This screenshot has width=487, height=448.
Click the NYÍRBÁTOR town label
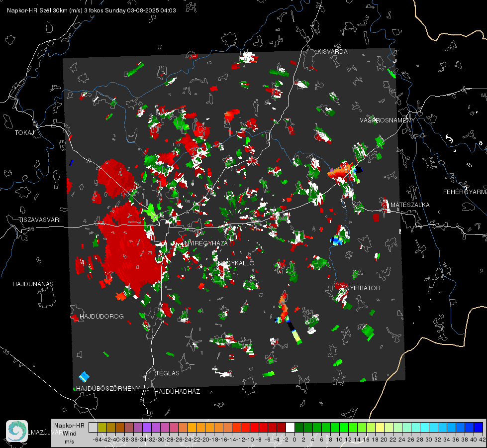tap(363, 288)
